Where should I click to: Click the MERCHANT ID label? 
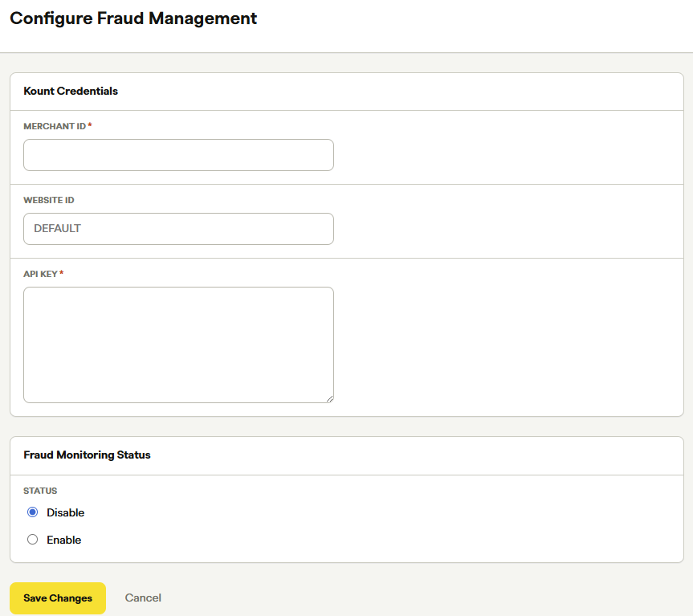pyautogui.click(x=55, y=126)
